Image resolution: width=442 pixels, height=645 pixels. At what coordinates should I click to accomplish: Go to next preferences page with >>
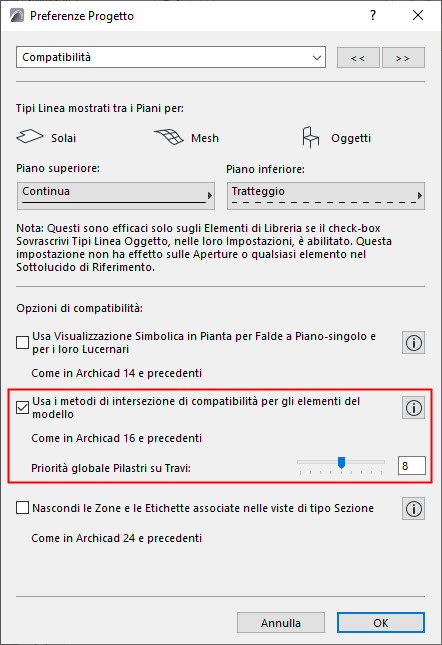(403, 58)
